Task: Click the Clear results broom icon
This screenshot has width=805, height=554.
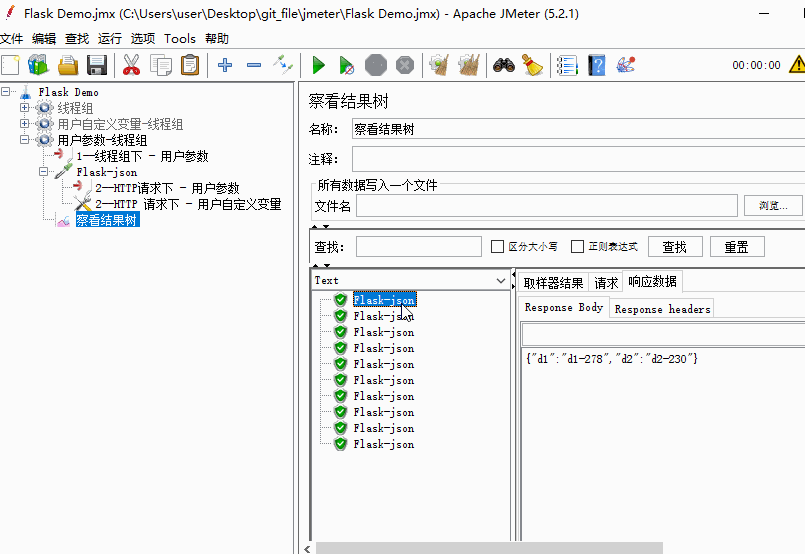Action: coord(439,65)
